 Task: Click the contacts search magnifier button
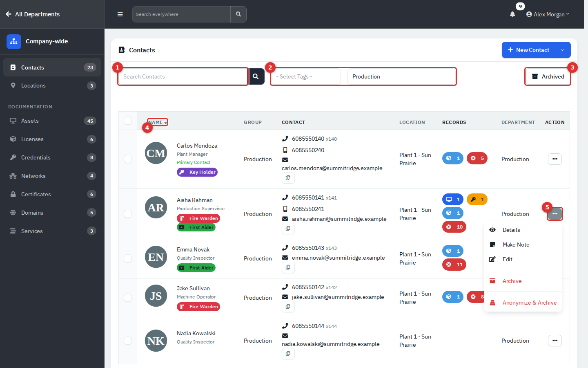click(256, 76)
